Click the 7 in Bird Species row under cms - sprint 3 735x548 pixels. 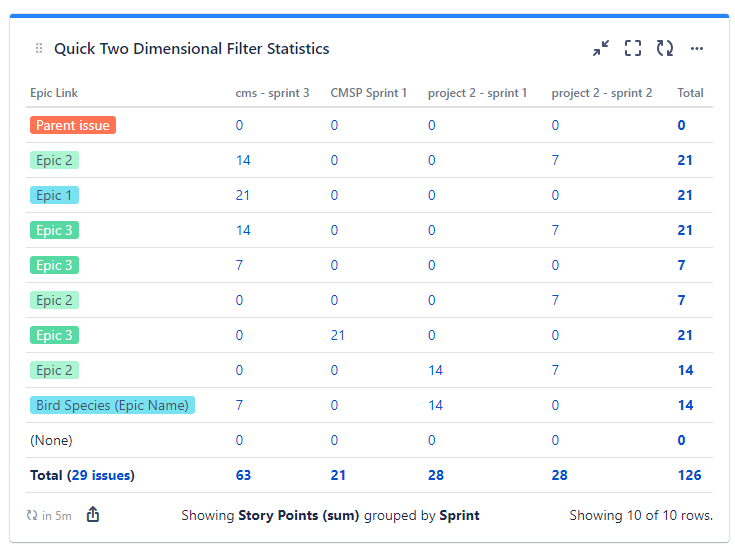click(239, 405)
